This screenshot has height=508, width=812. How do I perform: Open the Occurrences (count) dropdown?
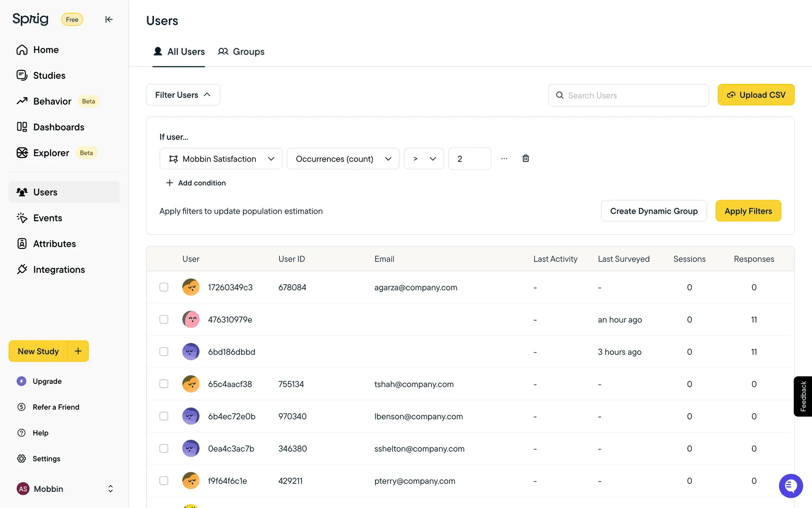(x=343, y=159)
